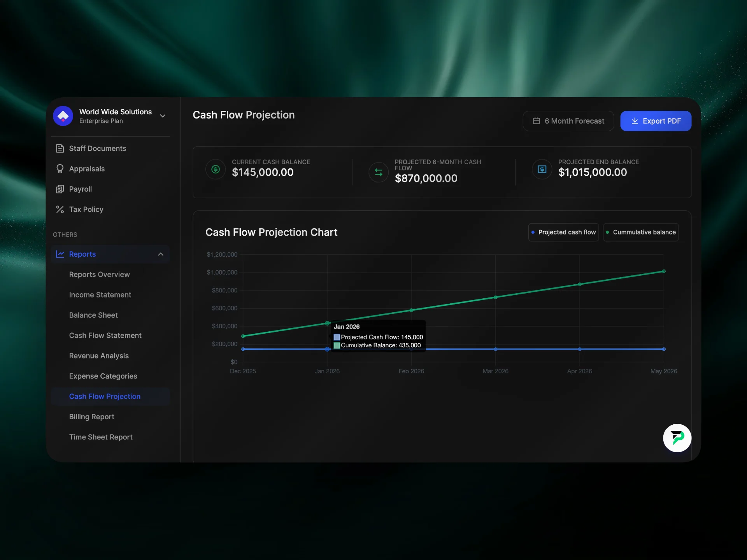The image size is (747, 560).
Task: Click the Staff Documents file icon
Action: point(60,148)
